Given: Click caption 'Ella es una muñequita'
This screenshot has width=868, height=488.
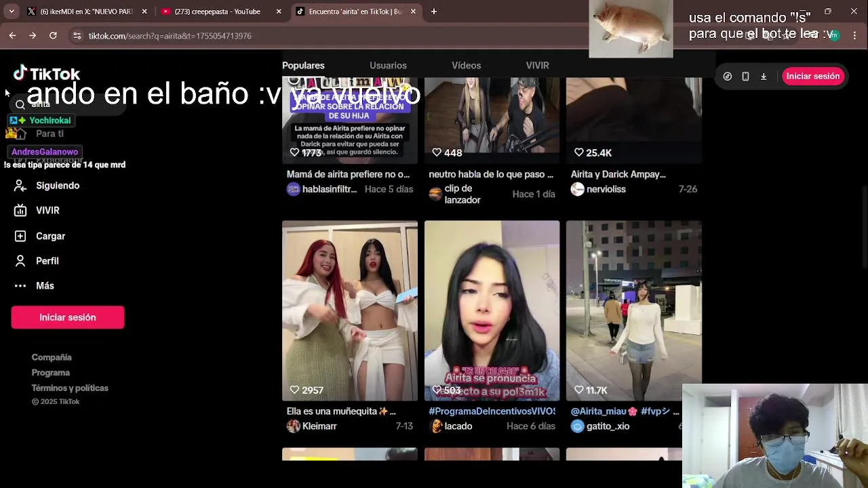Looking at the screenshot, I should click(x=341, y=411).
